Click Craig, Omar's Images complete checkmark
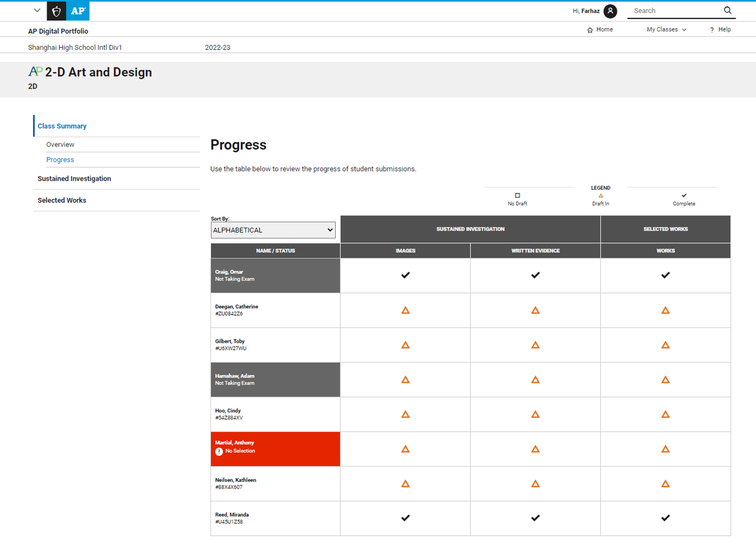Image resolution: width=756 pixels, height=555 pixels. pyautogui.click(x=405, y=275)
